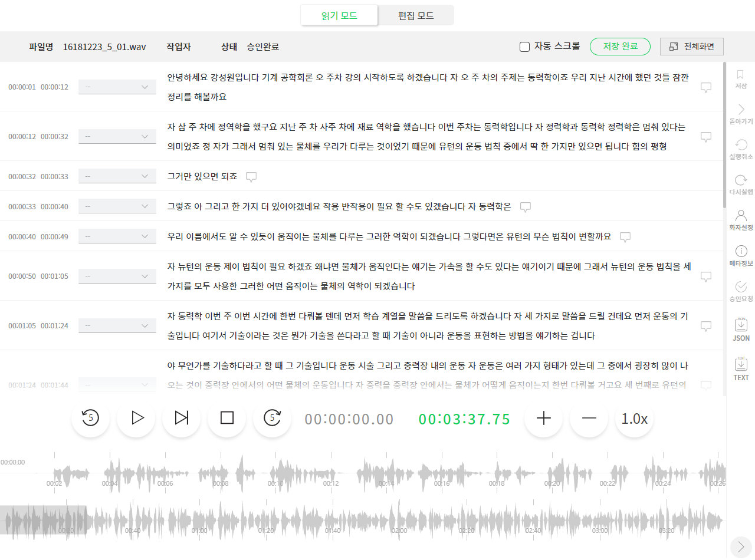This screenshot has height=560, width=755.
Task: Click the 저장 완료 button
Action: pyautogui.click(x=620, y=47)
